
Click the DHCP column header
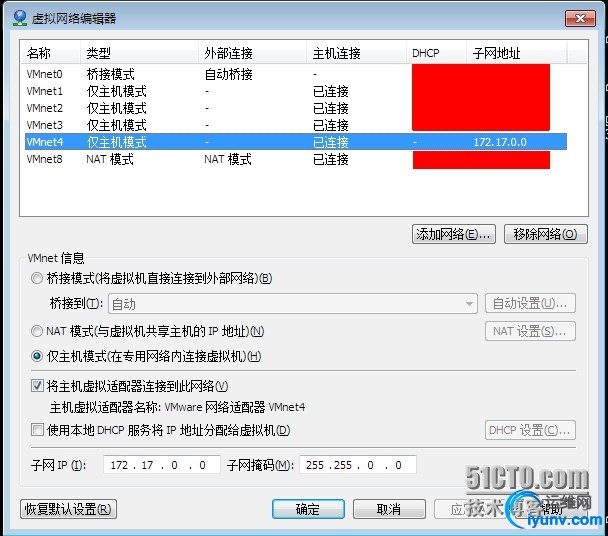point(436,53)
